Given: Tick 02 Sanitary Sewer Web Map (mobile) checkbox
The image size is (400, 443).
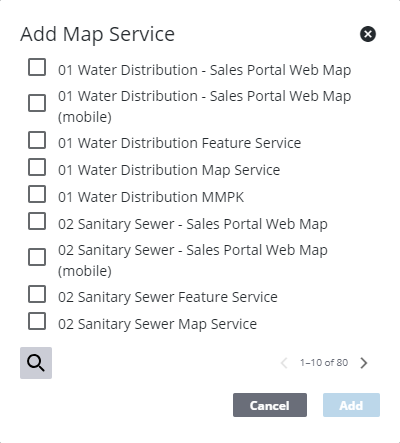Looking at the screenshot, I should tap(37, 257).
